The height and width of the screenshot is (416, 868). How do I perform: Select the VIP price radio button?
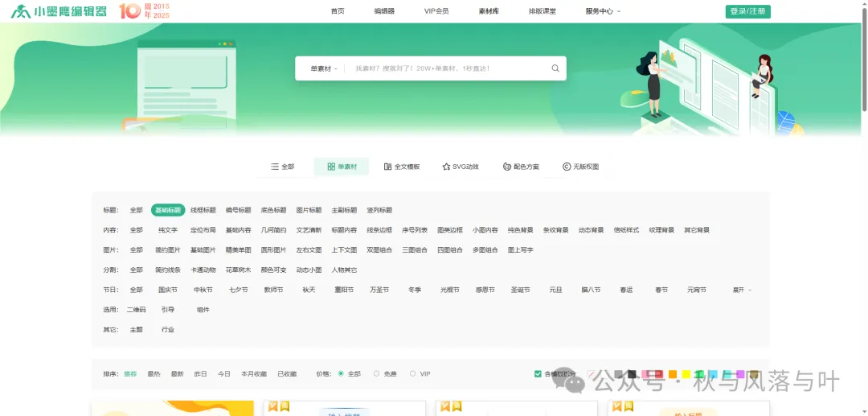[412, 374]
